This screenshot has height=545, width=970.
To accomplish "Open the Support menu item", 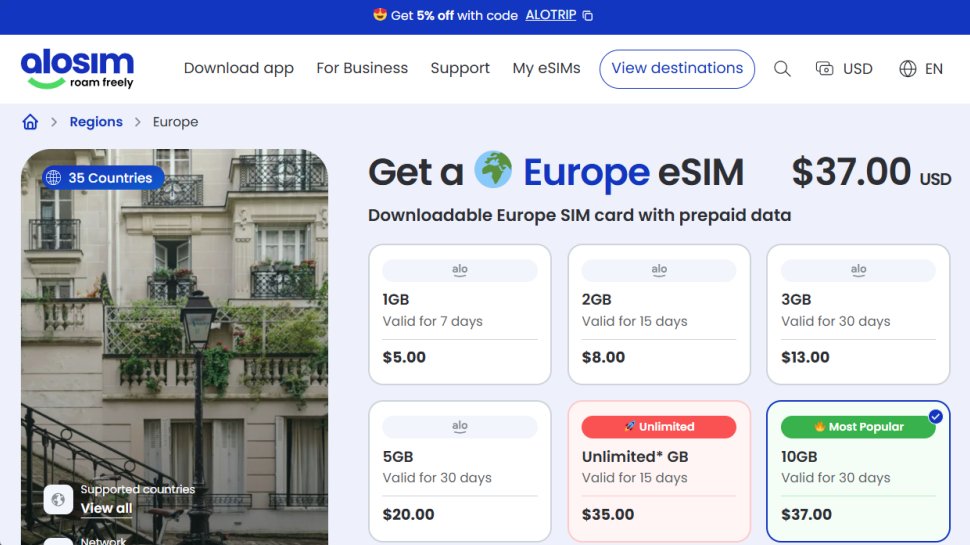I will click(x=460, y=68).
